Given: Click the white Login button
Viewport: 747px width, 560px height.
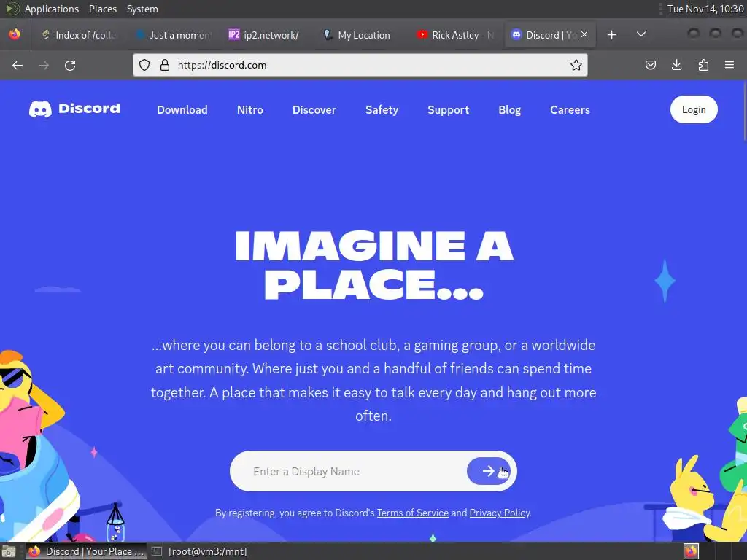Looking at the screenshot, I should tap(694, 109).
